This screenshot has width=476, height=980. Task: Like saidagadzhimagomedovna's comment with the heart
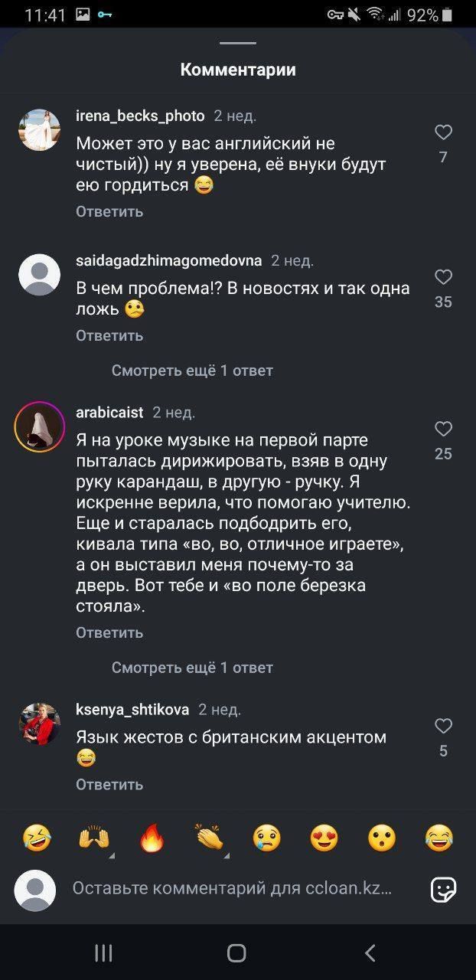[443, 277]
